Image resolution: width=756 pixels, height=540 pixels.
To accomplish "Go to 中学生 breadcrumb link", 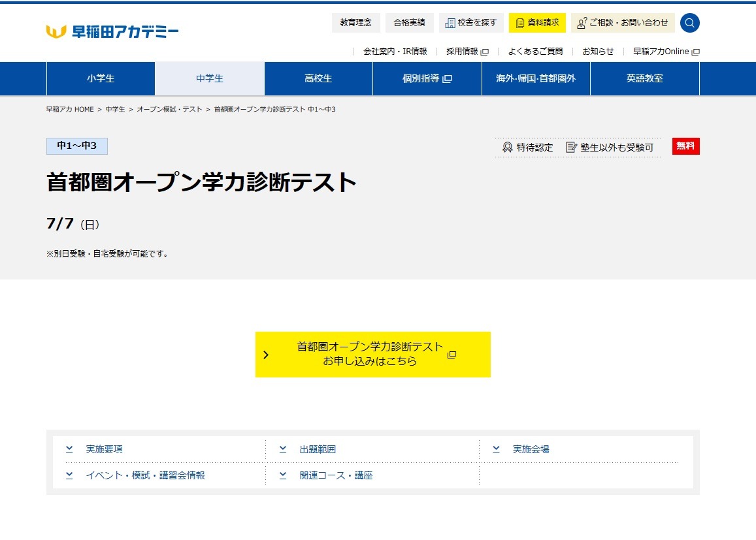I will point(115,109).
